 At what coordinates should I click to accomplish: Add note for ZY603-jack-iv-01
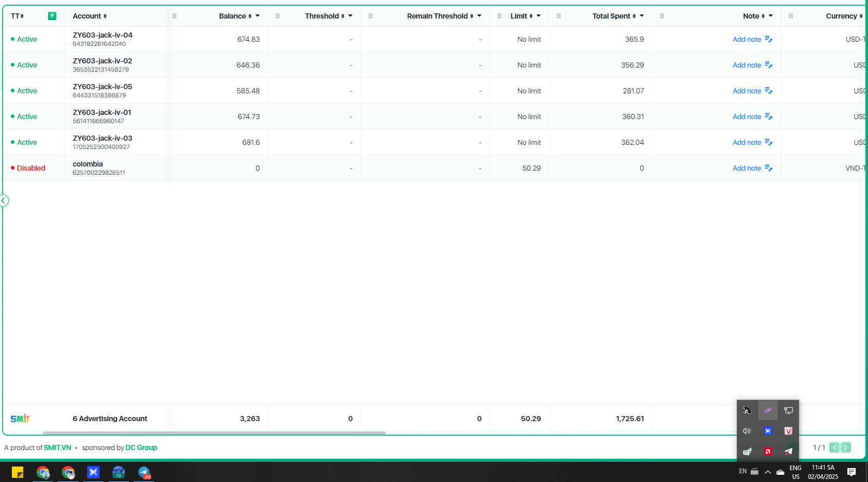point(747,117)
